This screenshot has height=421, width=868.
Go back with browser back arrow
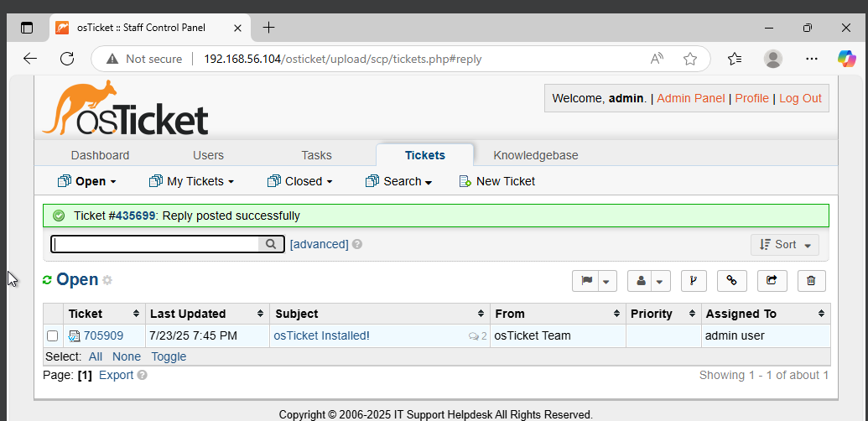pos(30,59)
